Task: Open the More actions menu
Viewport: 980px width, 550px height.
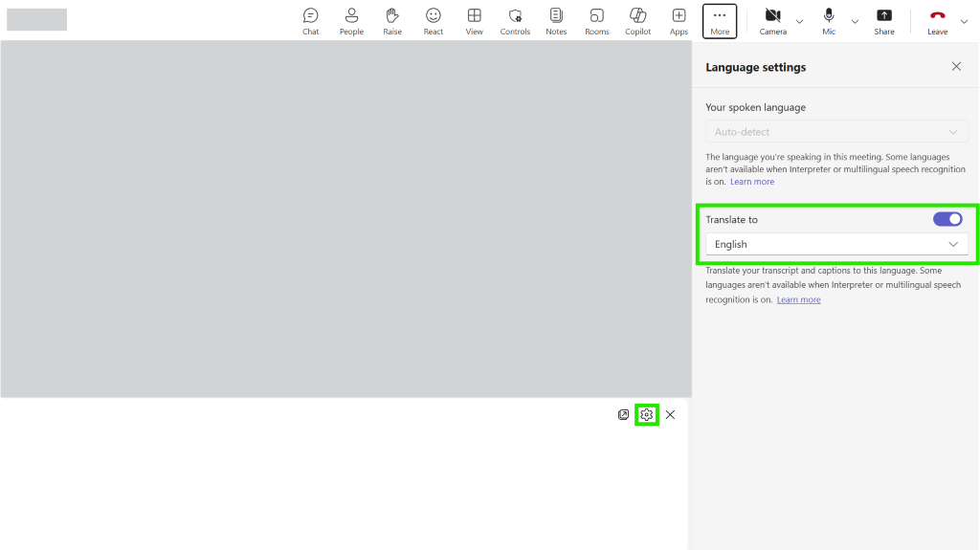Action: tap(720, 21)
